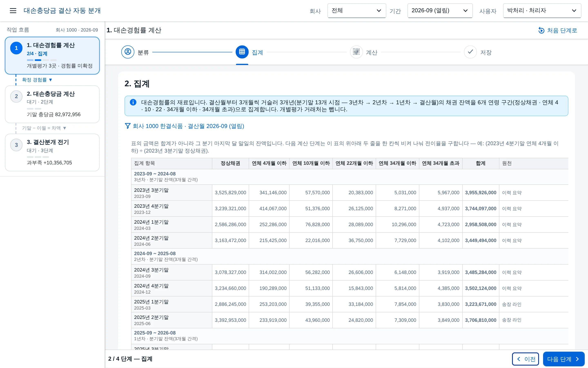Image resolution: width=588 pixels, height=368 pixels.
Task: Click the 회사 1000 한결식품 filter link
Action: tap(188, 126)
